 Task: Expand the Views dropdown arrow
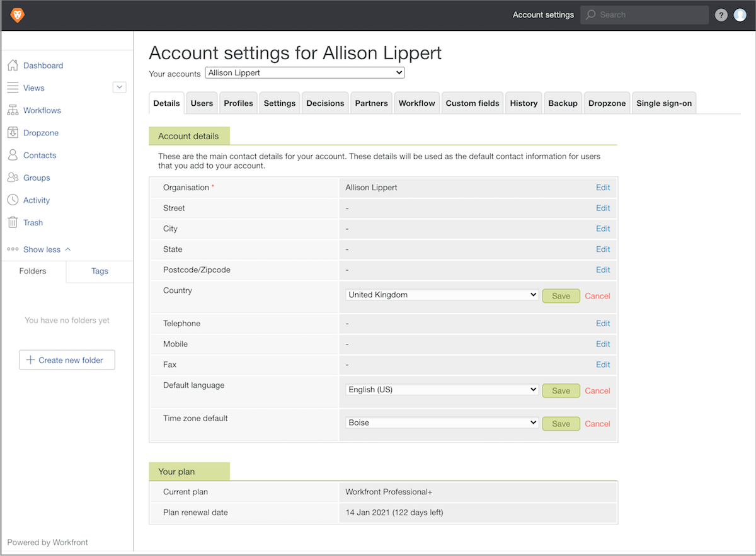point(119,88)
